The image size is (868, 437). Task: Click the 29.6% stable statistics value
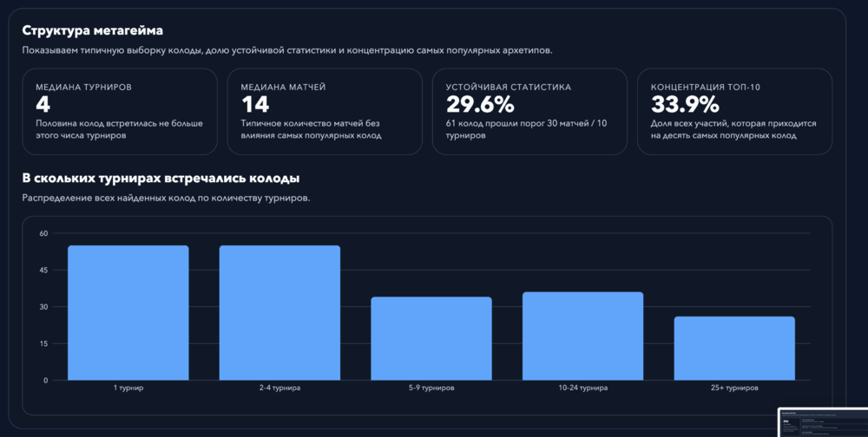tap(480, 104)
